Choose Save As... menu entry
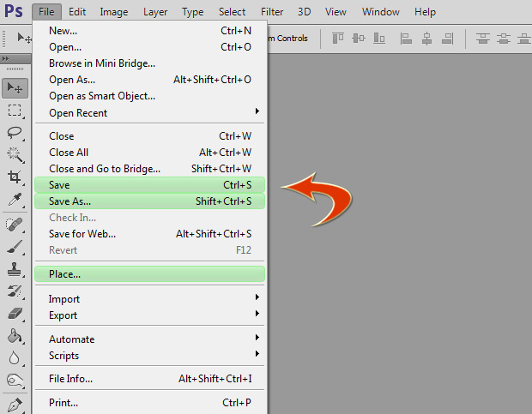The image size is (532, 414). click(149, 201)
